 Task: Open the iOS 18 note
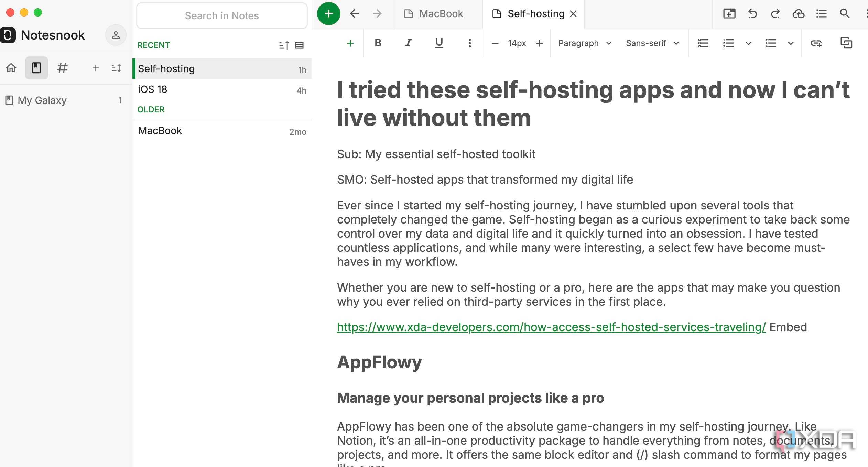coord(222,89)
